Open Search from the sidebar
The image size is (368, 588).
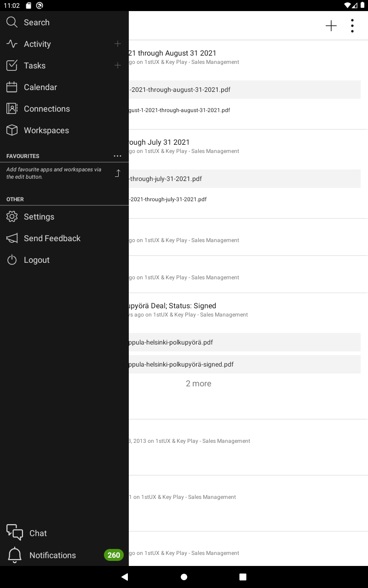click(x=64, y=22)
